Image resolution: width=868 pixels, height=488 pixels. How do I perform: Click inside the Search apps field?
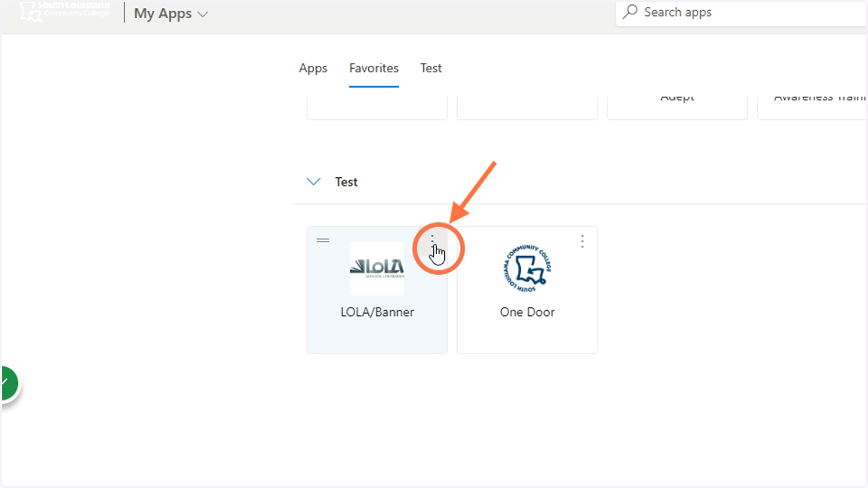tap(741, 12)
